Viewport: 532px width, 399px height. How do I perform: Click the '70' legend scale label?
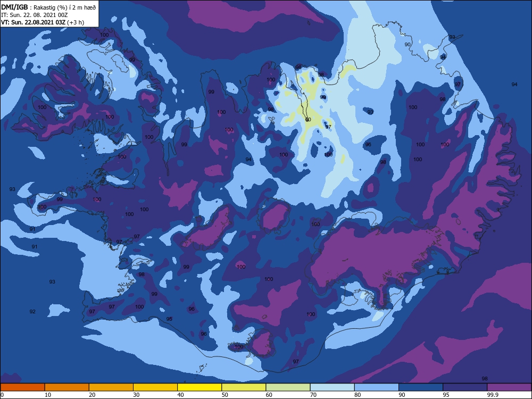pyautogui.click(x=313, y=395)
